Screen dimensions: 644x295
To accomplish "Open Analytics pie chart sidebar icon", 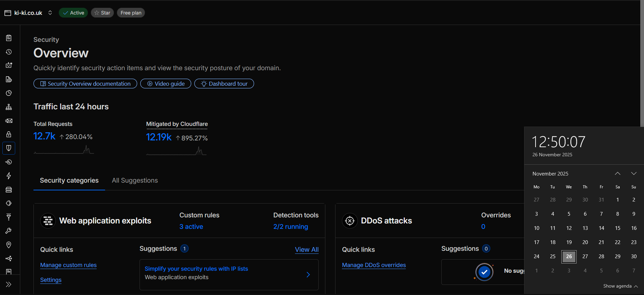I will (9, 93).
